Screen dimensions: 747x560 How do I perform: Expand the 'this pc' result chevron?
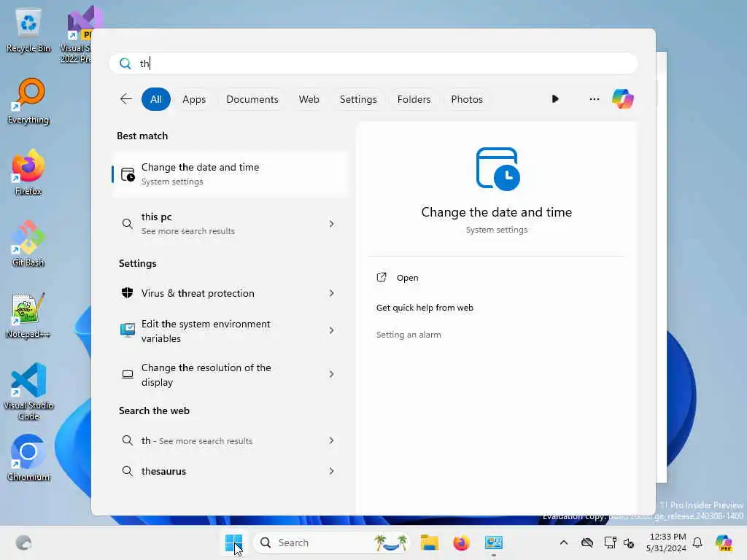coord(332,223)
